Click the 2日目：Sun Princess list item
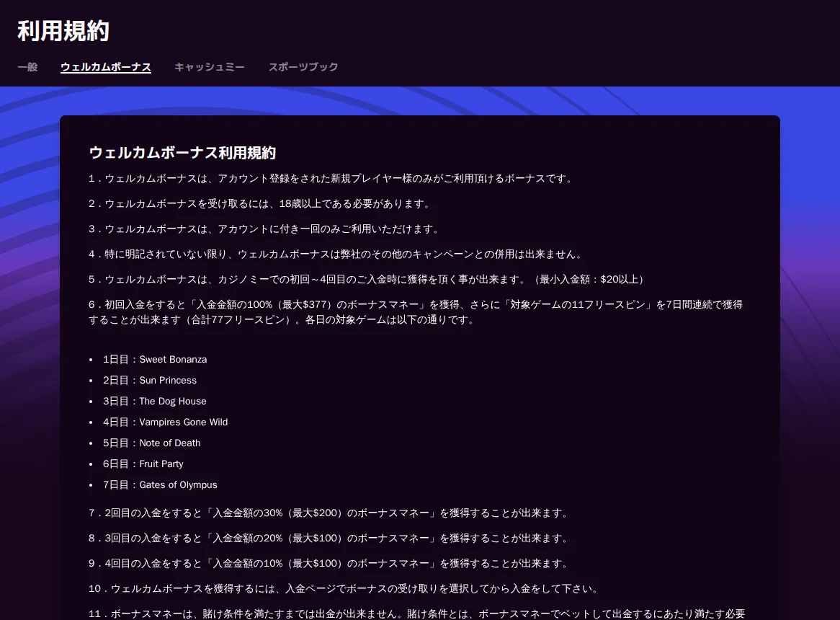The width and height of the screenshot is (840, 620). [149, 381]
